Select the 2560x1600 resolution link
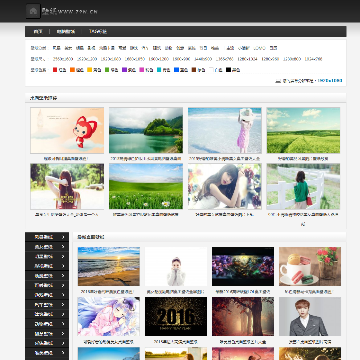Image resolution: width=360 pixels, height=360 pixels. [63, 59]
